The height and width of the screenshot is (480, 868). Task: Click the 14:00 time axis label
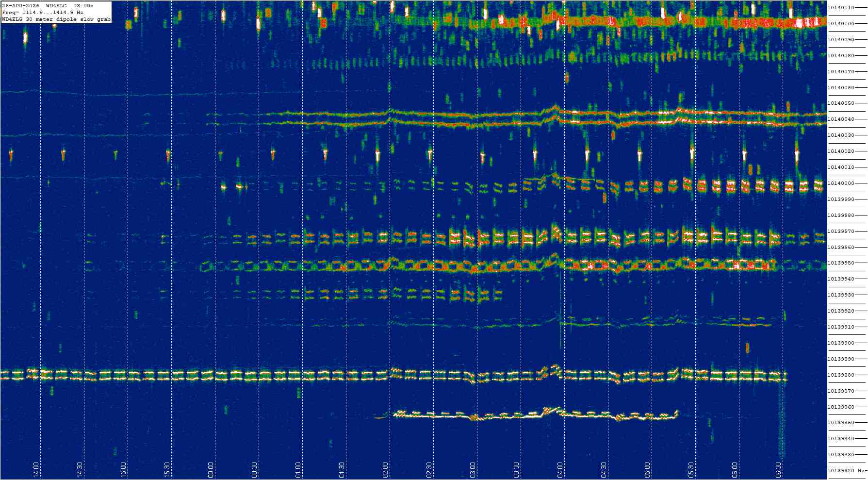pos(36,469)
